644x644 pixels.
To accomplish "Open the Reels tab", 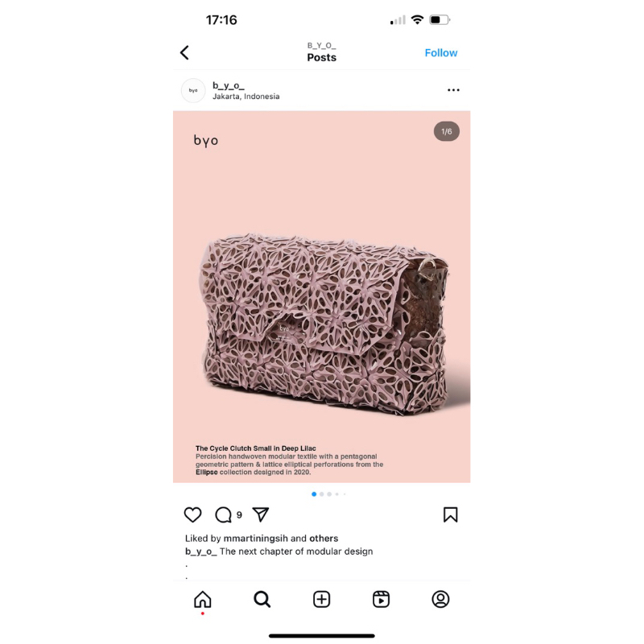I will pyautogui.click(x=381, y=599).
